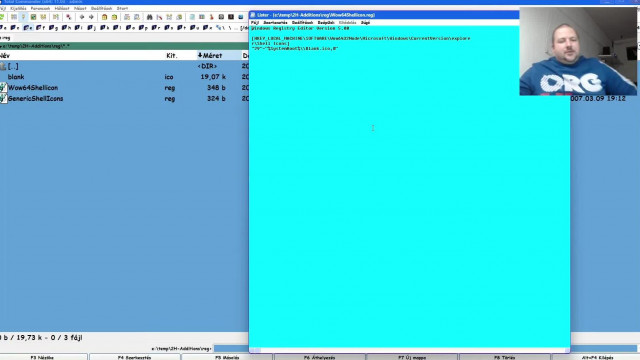Click F5 Másolás button
Screen dimensions: 640x360
[x=227, y=357]
